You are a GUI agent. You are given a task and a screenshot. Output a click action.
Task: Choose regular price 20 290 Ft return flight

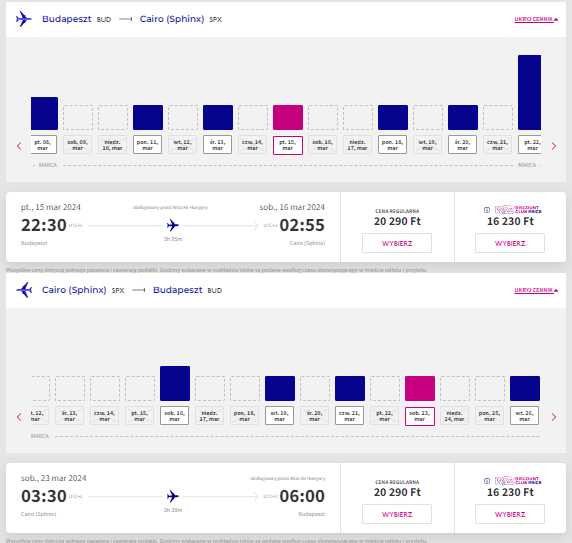pyautogui.click(x=397, y=514)
